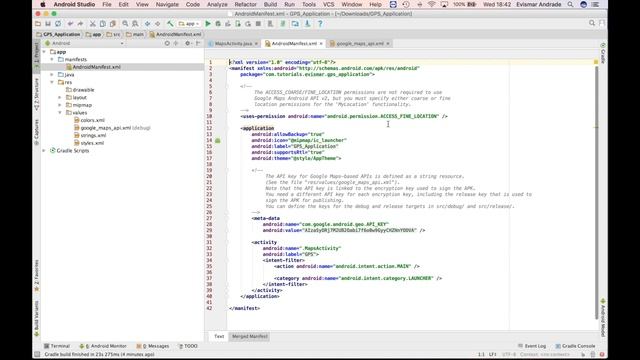Screen dimensions: 640x360
Task: Click the Make Project hammer icon
Action: (x=170, y=24)
